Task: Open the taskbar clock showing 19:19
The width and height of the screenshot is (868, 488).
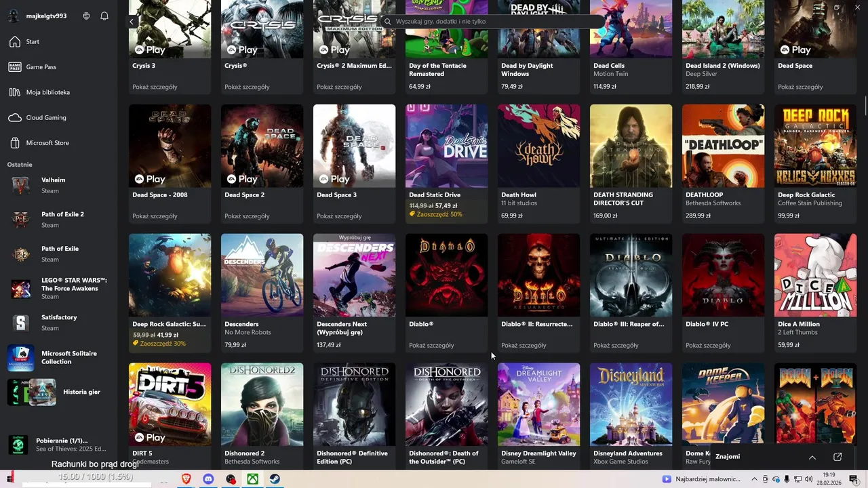Action: [829, 479]
